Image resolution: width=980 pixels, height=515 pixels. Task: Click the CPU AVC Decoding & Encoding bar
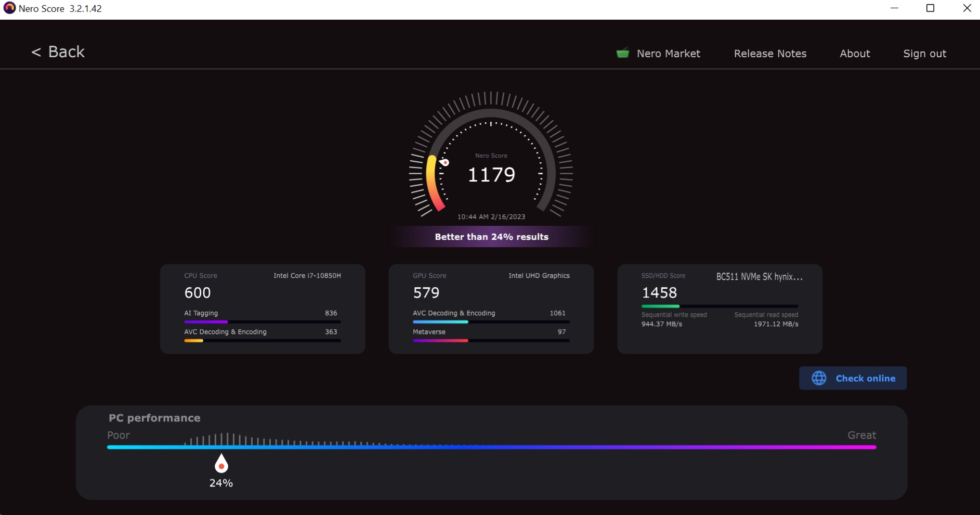pos(263,341)
